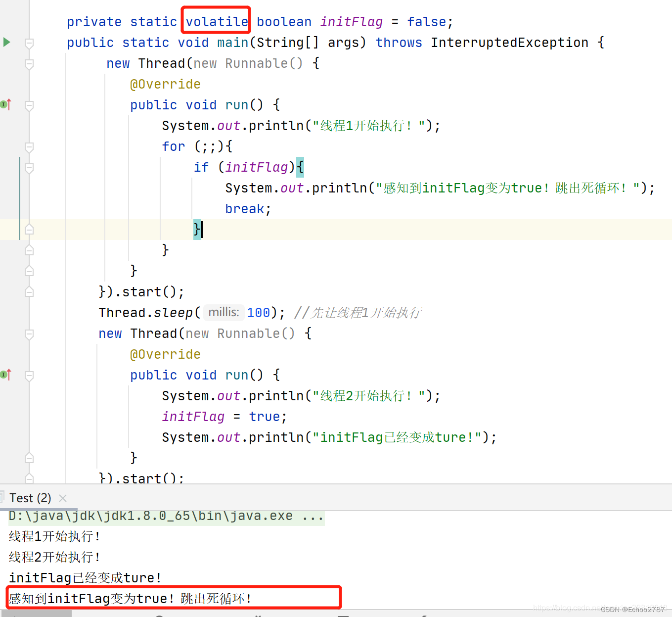Screen dimensions: 672x617
Task: Click String[] args parameter in main
Action: [x=308, y=43]
